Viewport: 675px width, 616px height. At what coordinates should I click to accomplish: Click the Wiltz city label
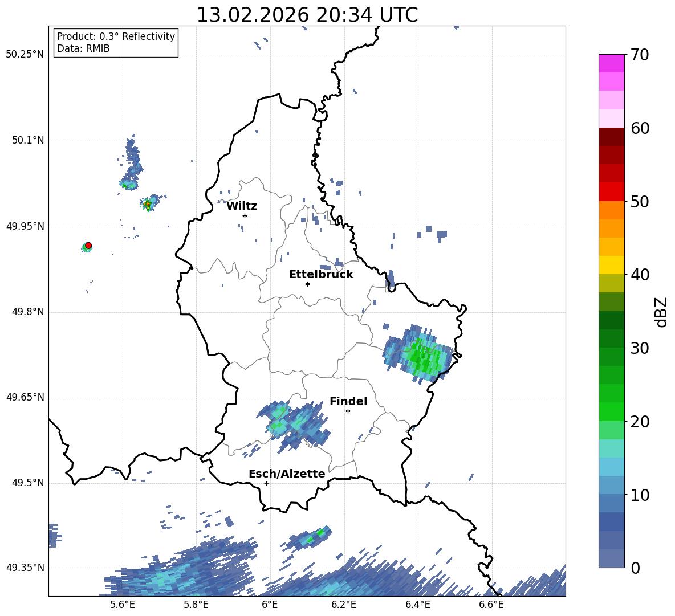[x=242, y=206]
